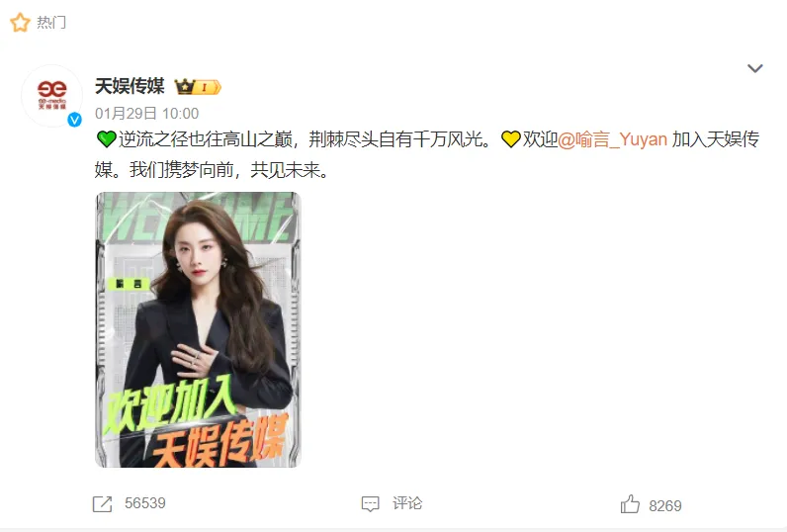
Task: Open the 01月29日 10:00 timestamp link
Action: (147, 114)
